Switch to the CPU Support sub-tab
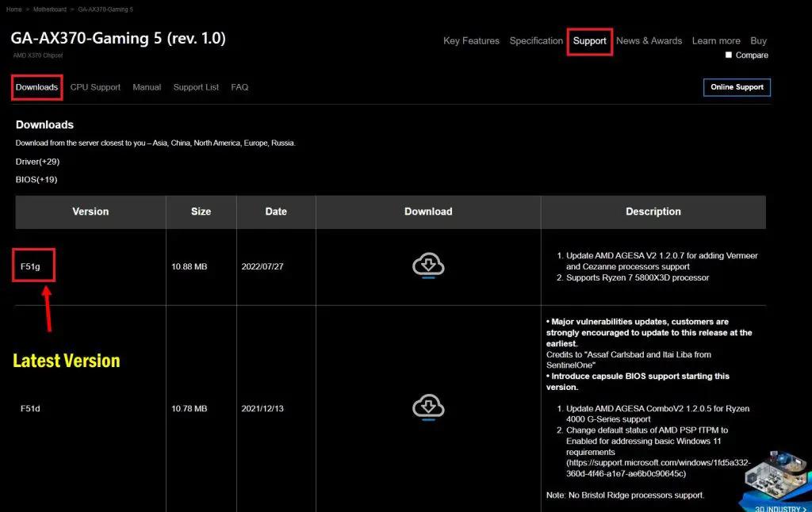Viewport: 812px width, 512px height. pyautogui.click(x=95, y=87)
